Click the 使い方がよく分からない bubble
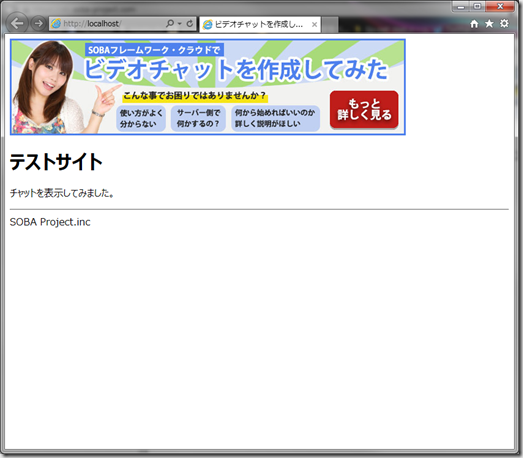The image size is (523, 458). point(141,118)
